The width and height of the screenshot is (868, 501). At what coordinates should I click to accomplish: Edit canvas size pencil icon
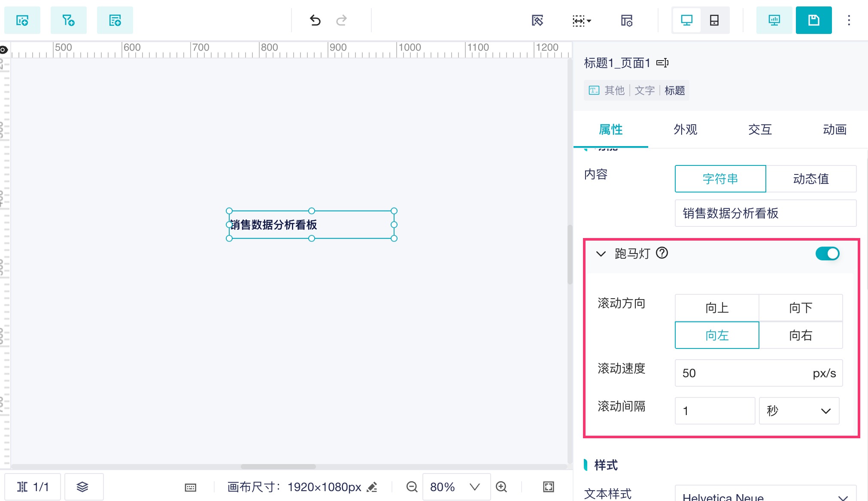click(372, 487)
